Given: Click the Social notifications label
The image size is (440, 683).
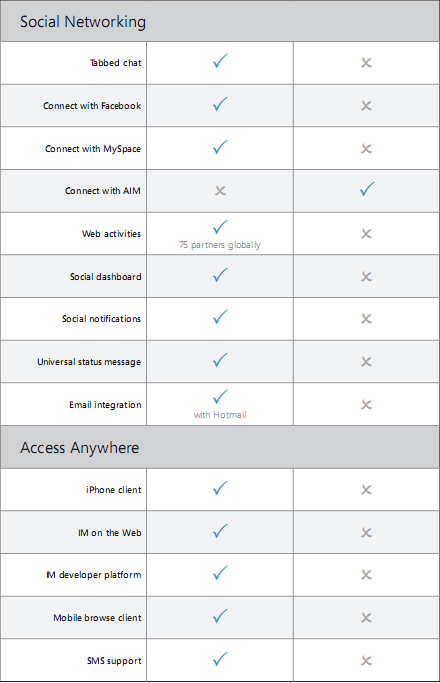Looking at the screenshot, I should (x=102, y=319).
